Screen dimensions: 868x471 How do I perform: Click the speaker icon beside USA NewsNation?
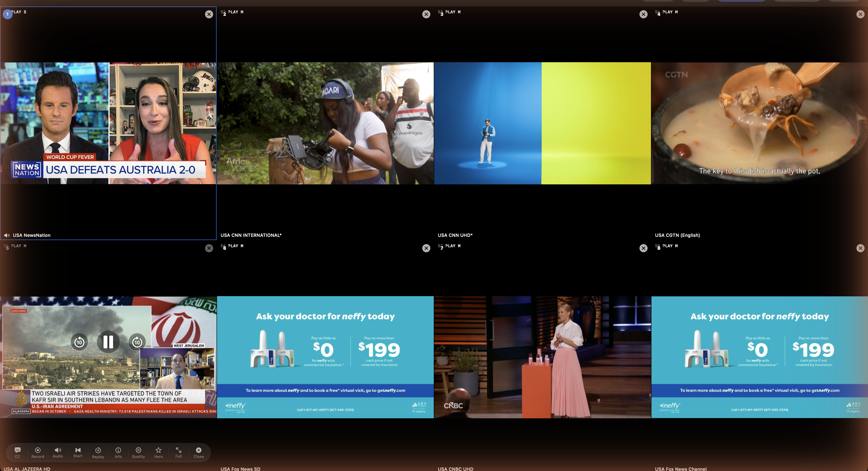pyautogui.click(x=7, y=235)
